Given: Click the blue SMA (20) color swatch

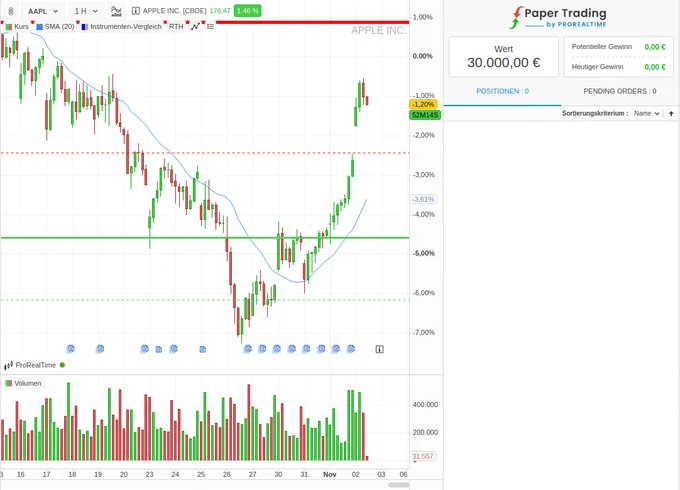Looking at the screenshot, I should (39, 26).
